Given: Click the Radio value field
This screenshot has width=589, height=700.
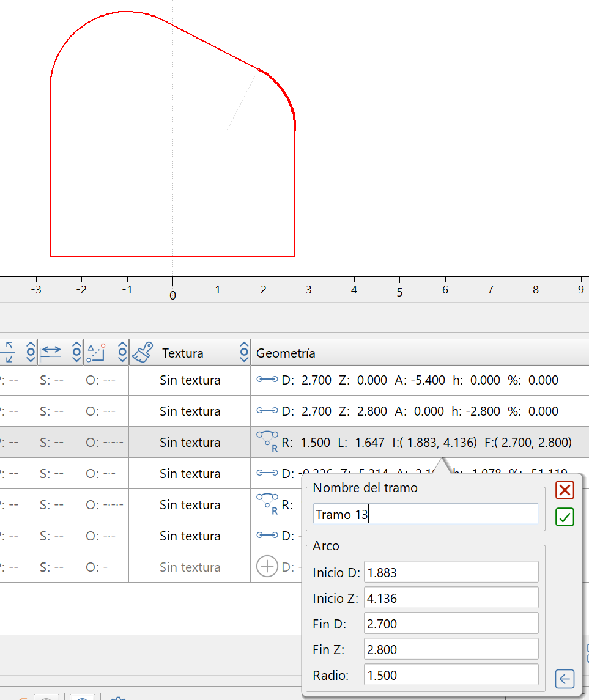Looking at the screenshot, I should pyautogui.click(x=451, y=676).
